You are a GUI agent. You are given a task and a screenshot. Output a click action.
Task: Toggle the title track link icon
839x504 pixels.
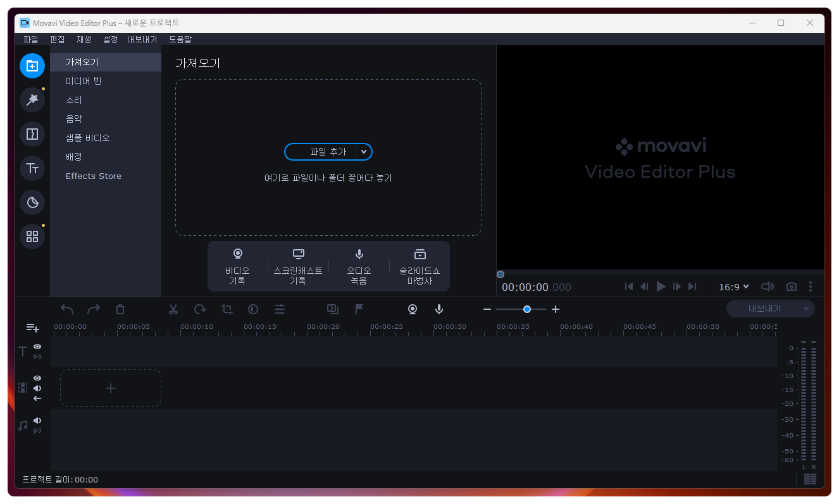(37, 357)
